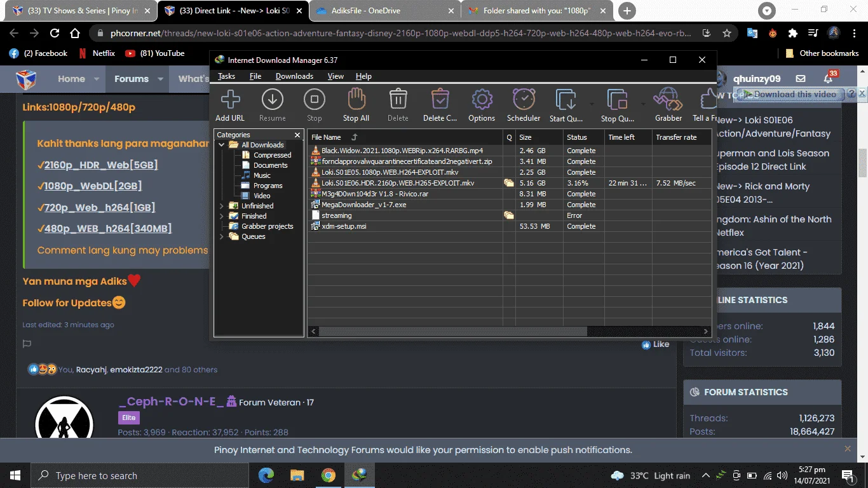
Task: Select the xdm-setup.msi row
Action: tap(510, 226)
